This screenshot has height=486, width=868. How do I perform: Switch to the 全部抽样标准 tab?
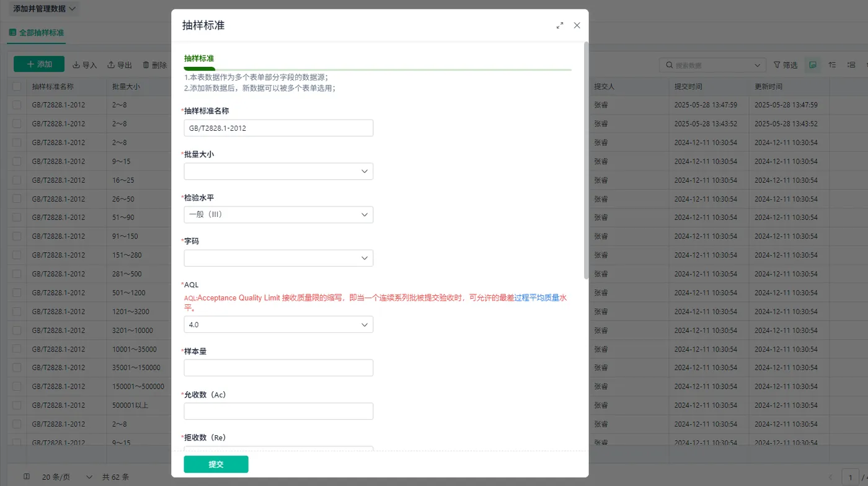point(37,32)
